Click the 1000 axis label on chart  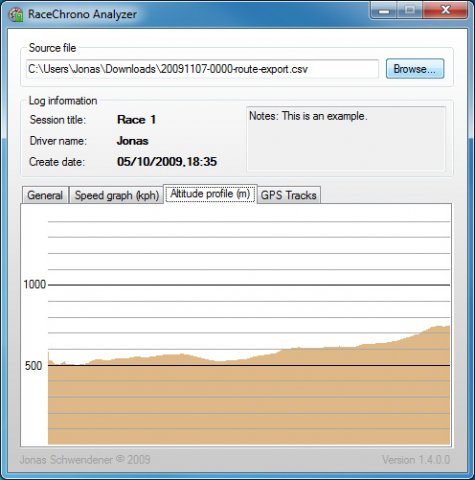point(34,285)
